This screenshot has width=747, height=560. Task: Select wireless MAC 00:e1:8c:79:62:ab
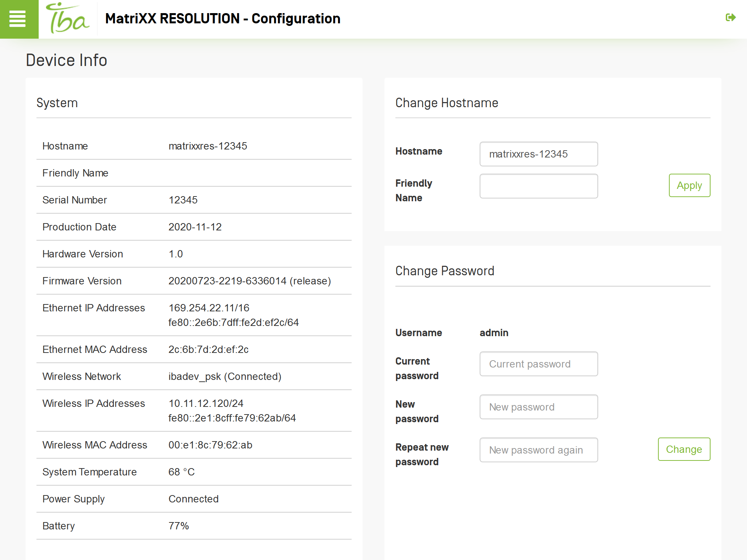[x=210, y=445]
